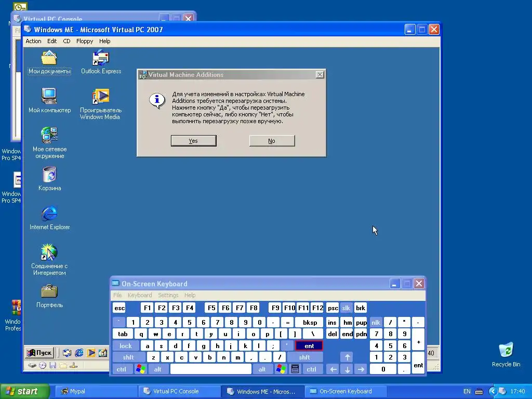Click the tab key on On-Screen Keyboard

pos(123,334)
